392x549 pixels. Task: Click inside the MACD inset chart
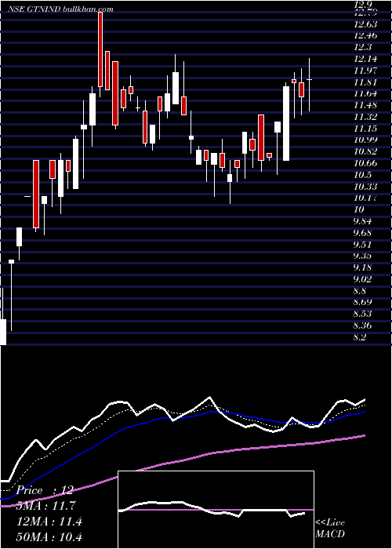[x=216, y=510]
